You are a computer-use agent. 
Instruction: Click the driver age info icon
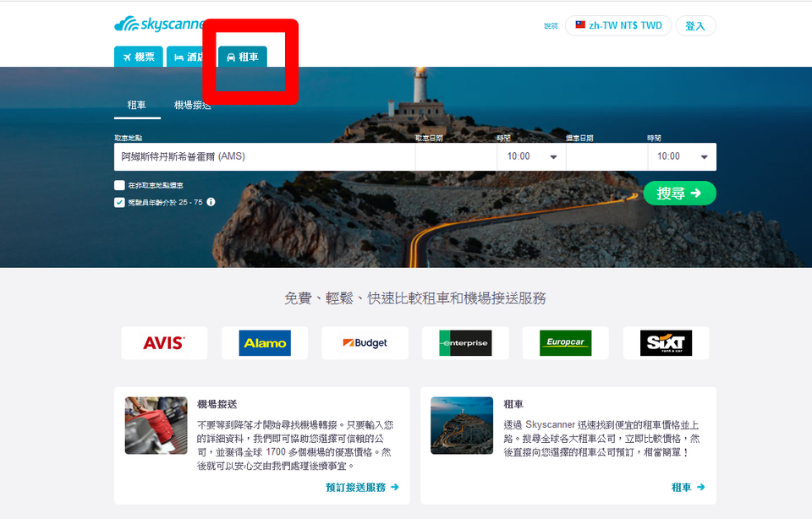point(211,202)
